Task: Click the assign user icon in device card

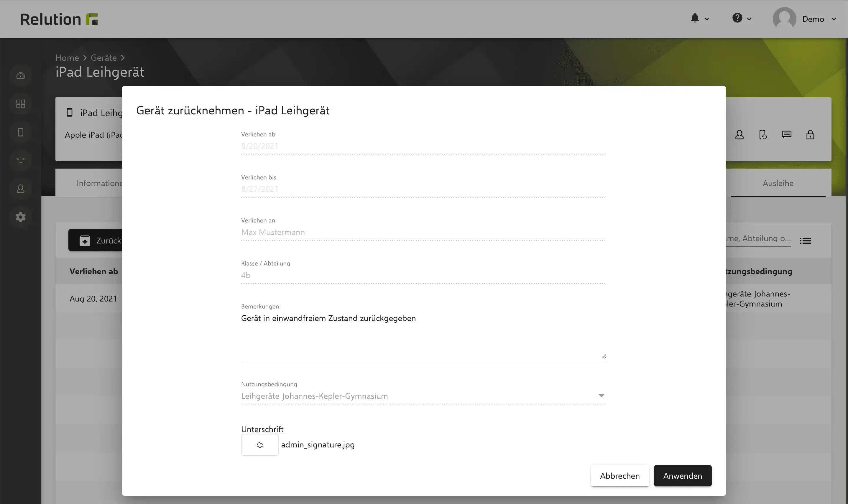Action: coord(739,135)
